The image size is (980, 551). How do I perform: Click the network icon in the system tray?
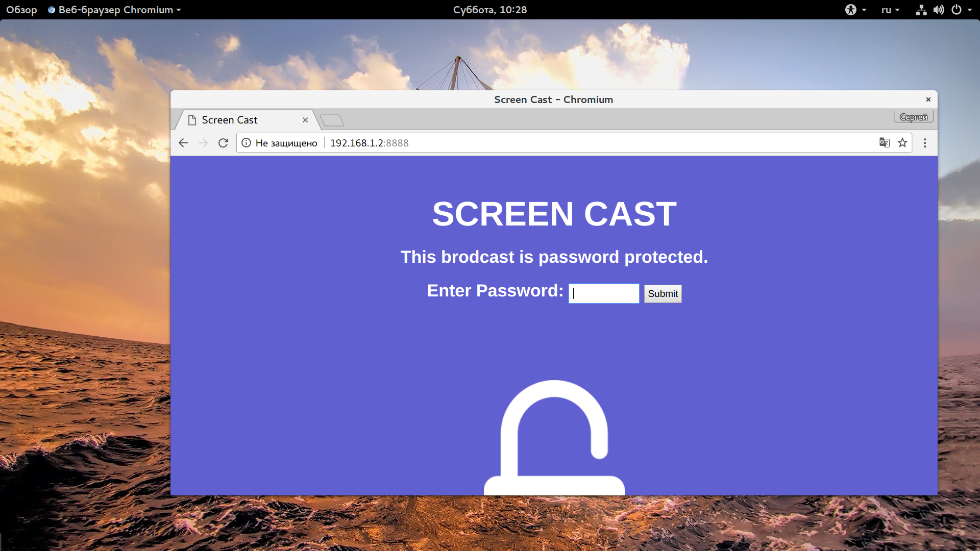921,10
